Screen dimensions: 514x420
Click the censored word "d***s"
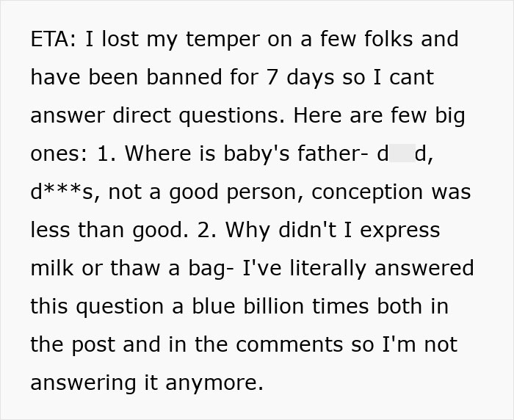[63, 192]
